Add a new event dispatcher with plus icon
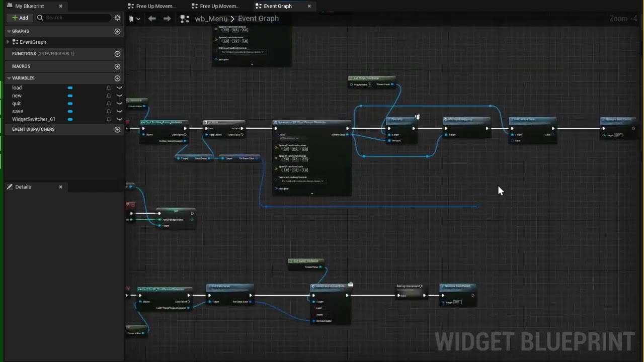The height and width of the screenshot is (362, 644). 117,129
